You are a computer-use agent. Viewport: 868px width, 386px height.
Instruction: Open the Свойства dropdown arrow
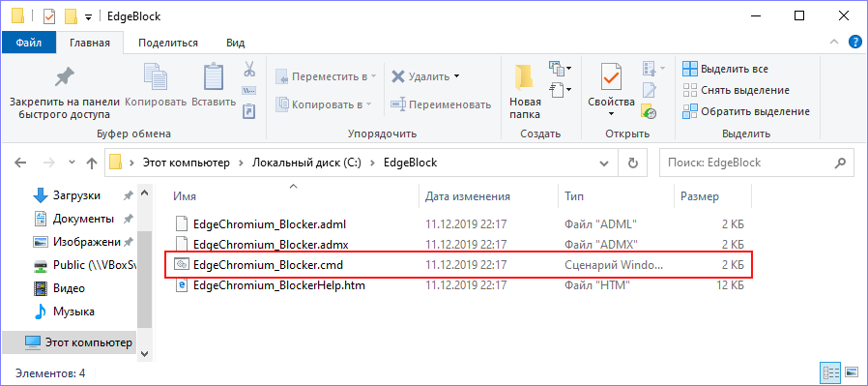click(x=611, y=114)
